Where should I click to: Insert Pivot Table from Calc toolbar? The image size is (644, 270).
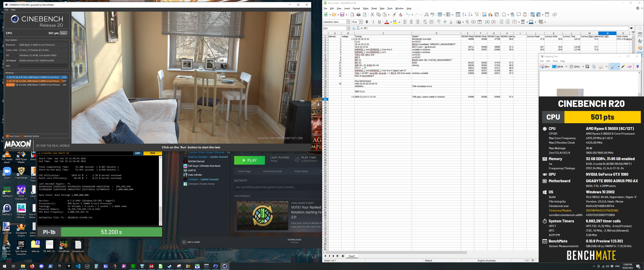point(496,14)
